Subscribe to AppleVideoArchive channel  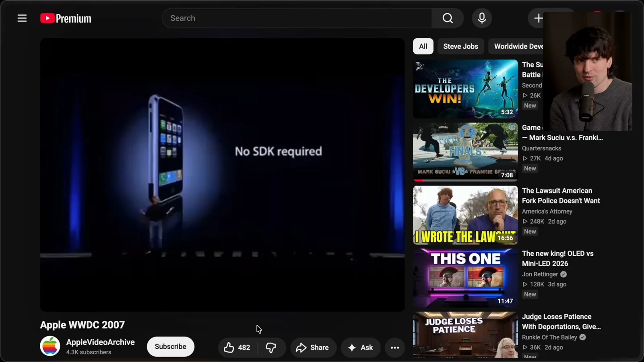pos(171,347)
